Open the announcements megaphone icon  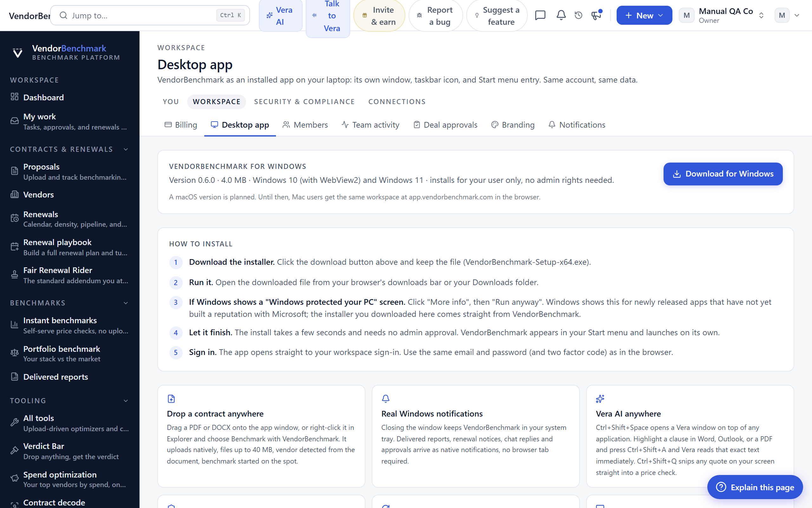596,15
